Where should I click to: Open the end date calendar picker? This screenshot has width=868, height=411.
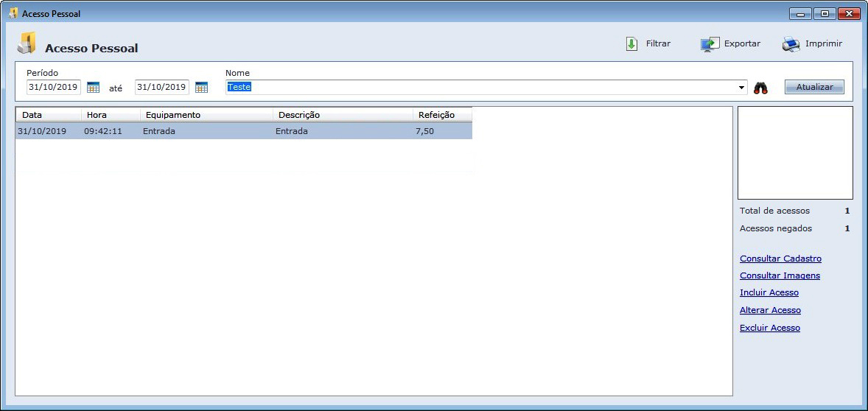coord(201,88)
